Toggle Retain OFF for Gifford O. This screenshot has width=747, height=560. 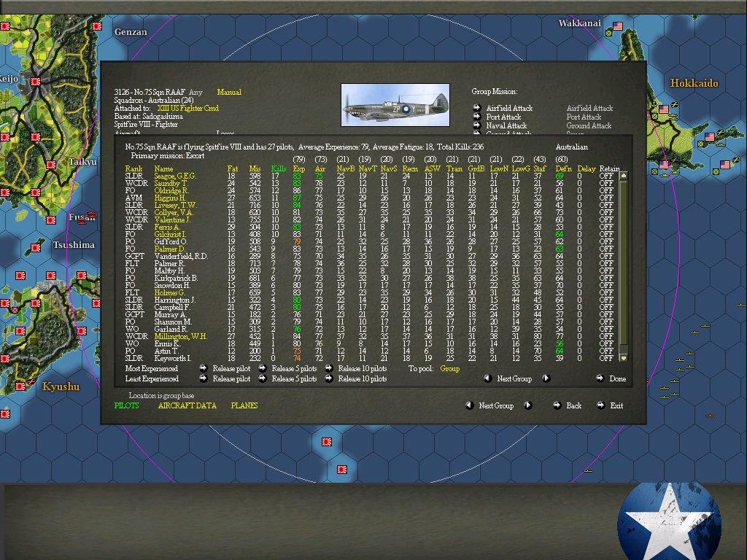tap(606, 241)
